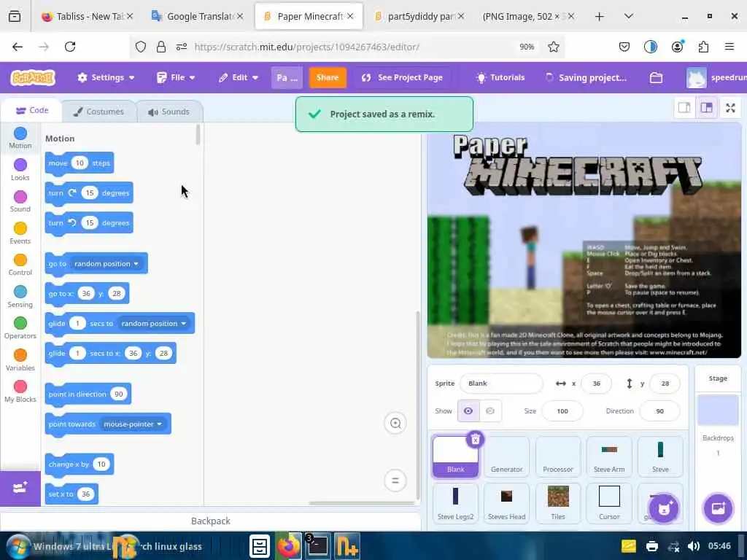Image resolution: width=747 pixels, height=560 pixels.
Task: Open the Edit dropdown menu
Action: click(239, 77)
